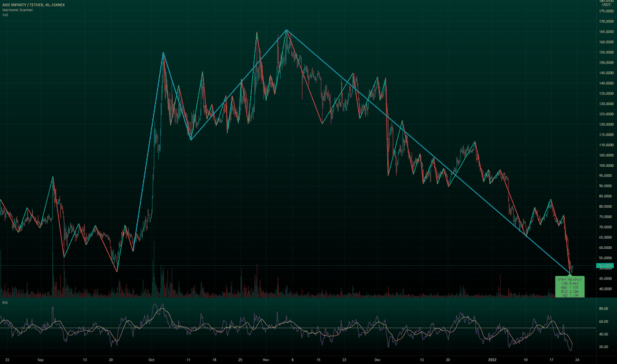
Task: Click the 80.00 RSI scale label
Action: point(604,309)
